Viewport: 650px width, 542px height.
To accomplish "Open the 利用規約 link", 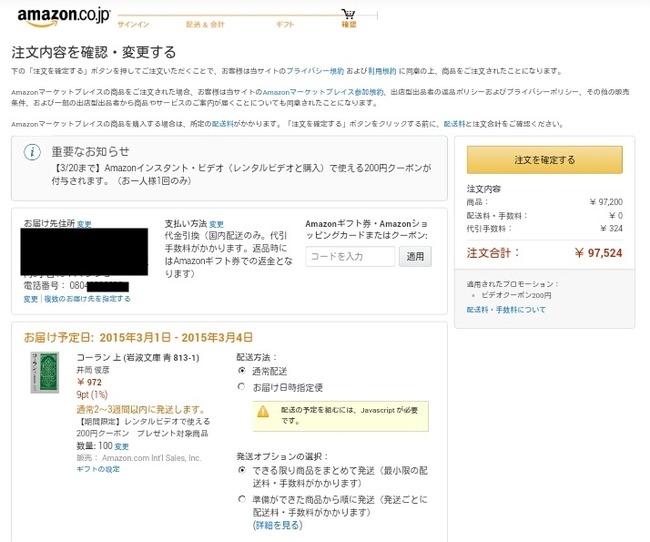I will point(382,71).
